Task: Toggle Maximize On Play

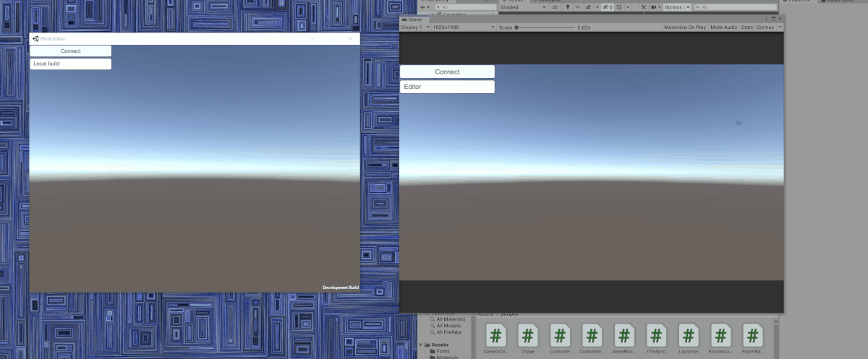Action: (x=686, y=27)
